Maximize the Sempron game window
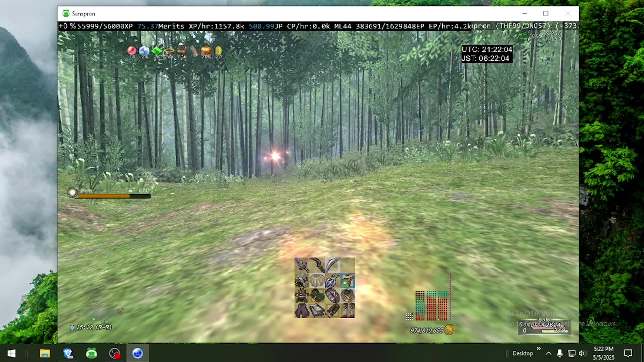 click(546, 14)
